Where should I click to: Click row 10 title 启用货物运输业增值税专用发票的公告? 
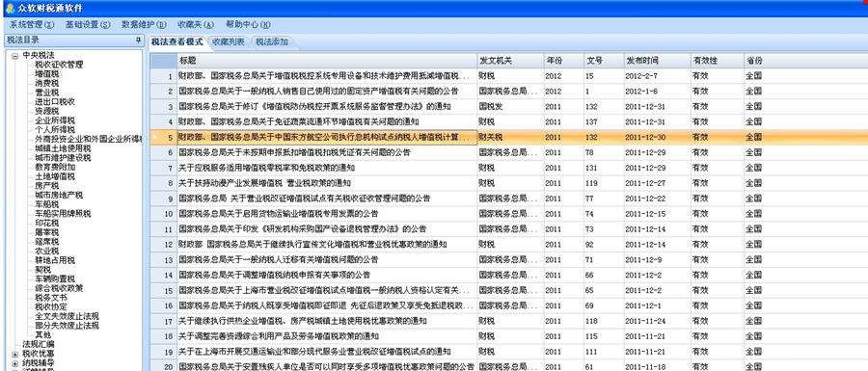click(x=327, y=213)
